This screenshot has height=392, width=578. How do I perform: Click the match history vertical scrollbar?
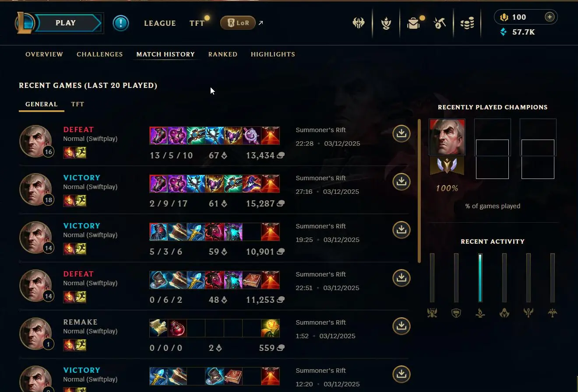click(419, 190)
